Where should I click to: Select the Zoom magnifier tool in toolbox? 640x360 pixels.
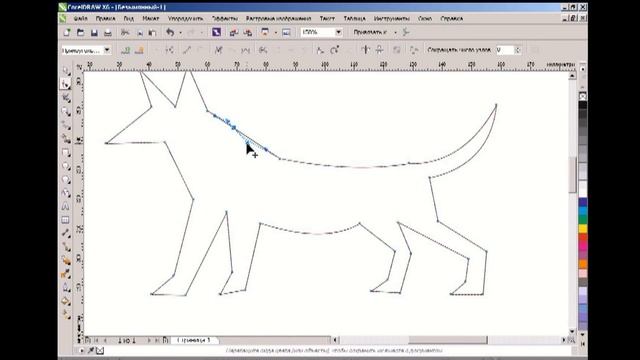(x=66, y=111)
